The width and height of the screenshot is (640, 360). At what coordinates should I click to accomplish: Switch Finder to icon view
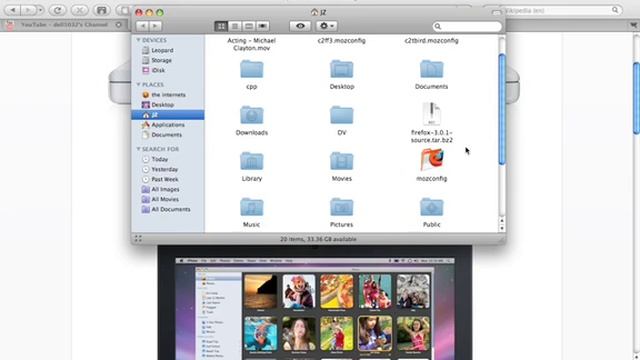221,26
